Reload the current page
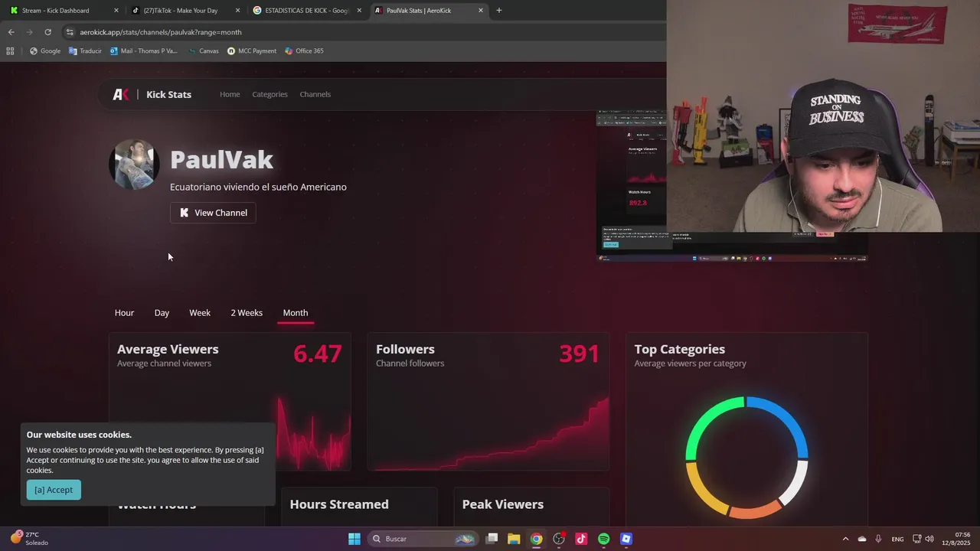The image size is (980, 551). click(x=47, y=32)
